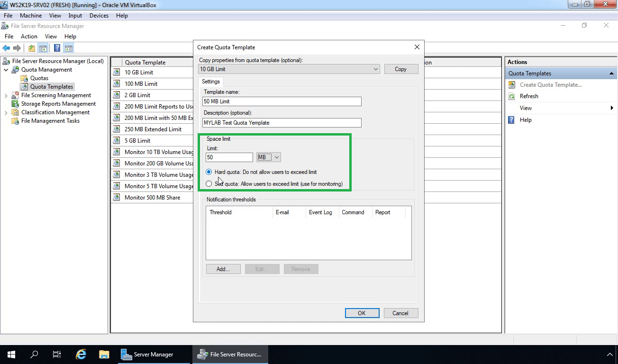Launch Internet Explorer from the taskbar
The height and width of the screenshot is (364, 618).
81,355
